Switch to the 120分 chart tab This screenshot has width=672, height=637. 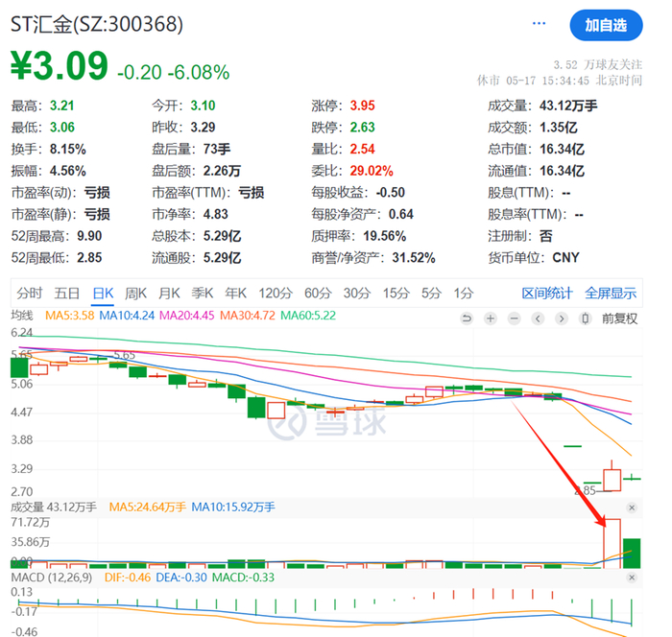tap(276, 294)
